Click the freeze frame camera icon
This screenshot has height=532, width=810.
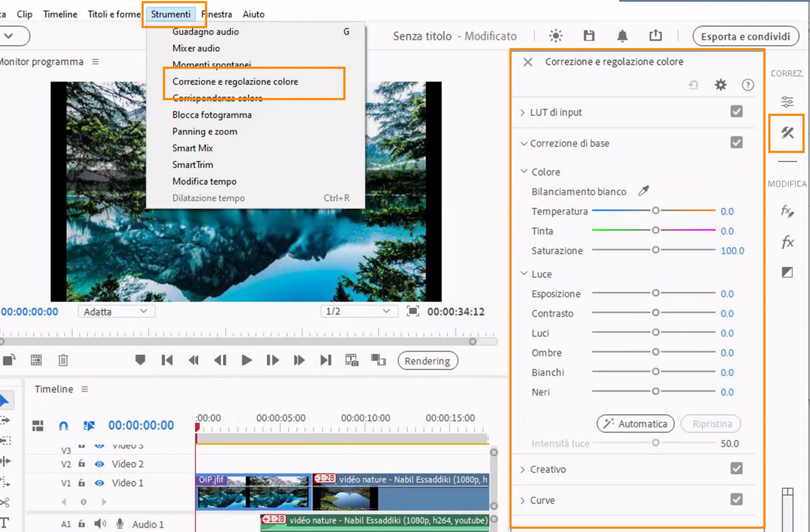352,360
